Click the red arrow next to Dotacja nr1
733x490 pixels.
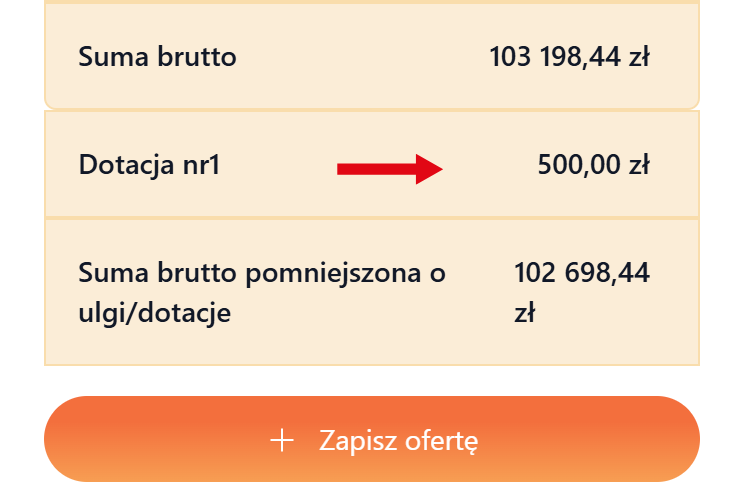388,169
